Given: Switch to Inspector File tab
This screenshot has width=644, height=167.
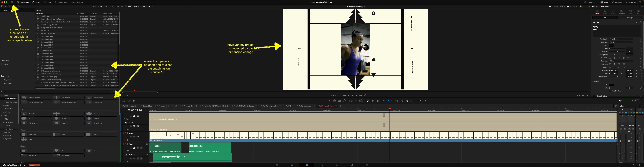Looking at the screenshot, I should click(638, 12).
